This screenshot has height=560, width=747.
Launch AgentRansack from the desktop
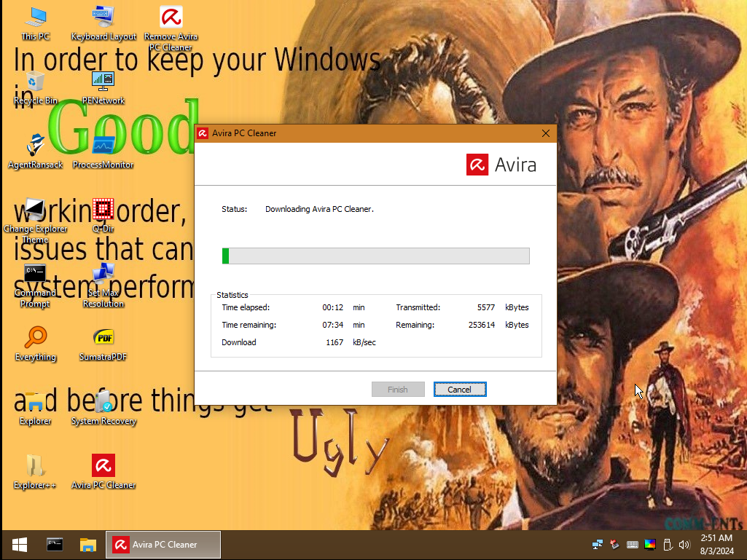coord(35,152)
